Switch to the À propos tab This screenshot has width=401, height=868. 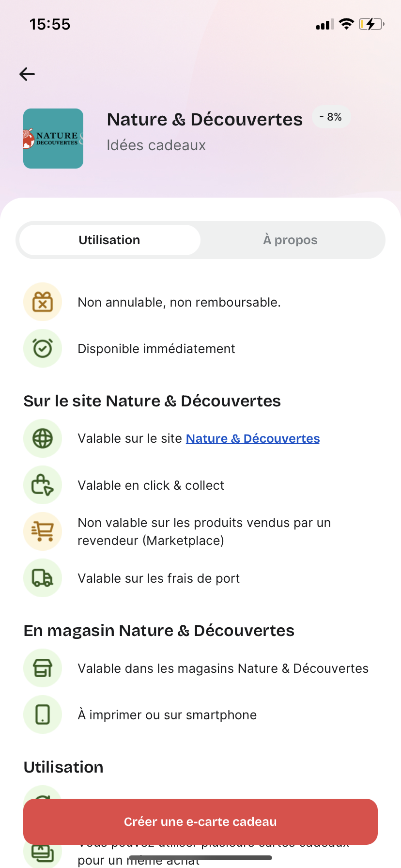pyautogui.click(x=291, y=240)
